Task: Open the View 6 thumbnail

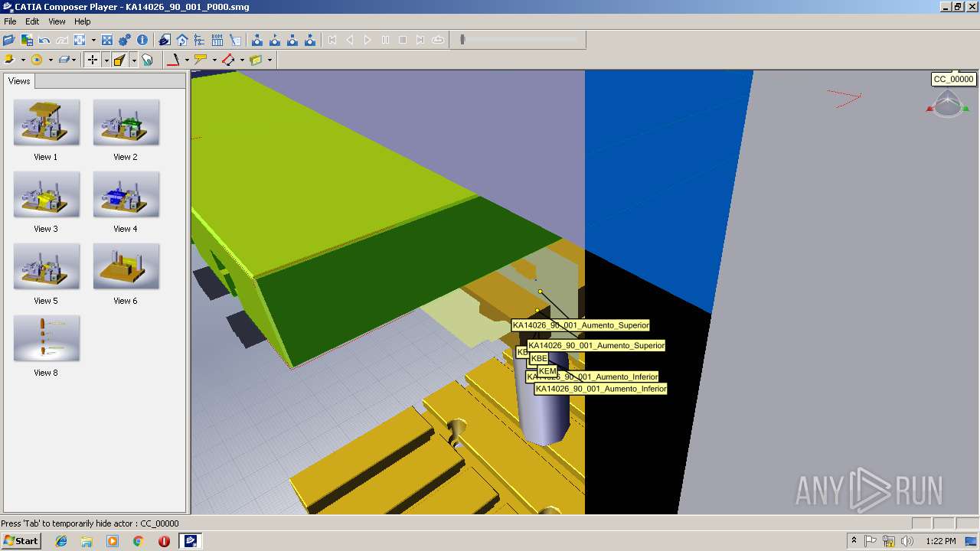Action: click(x=126, y=266)
